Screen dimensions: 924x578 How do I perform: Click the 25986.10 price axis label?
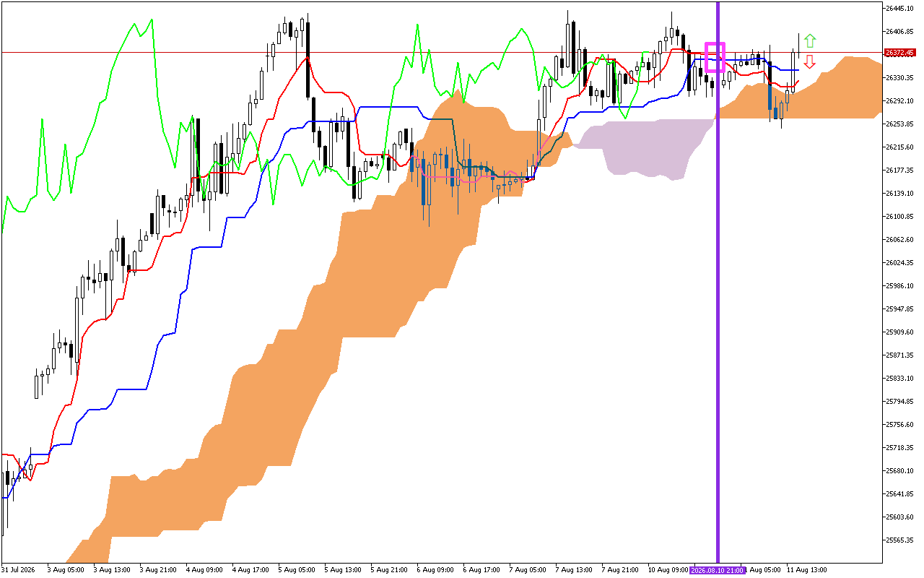pos(900,286)
